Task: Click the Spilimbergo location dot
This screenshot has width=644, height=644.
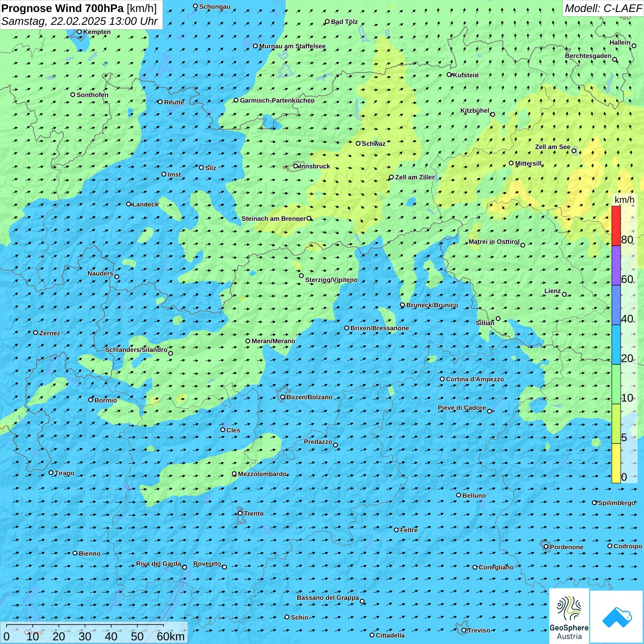Action: click(594, 503)
